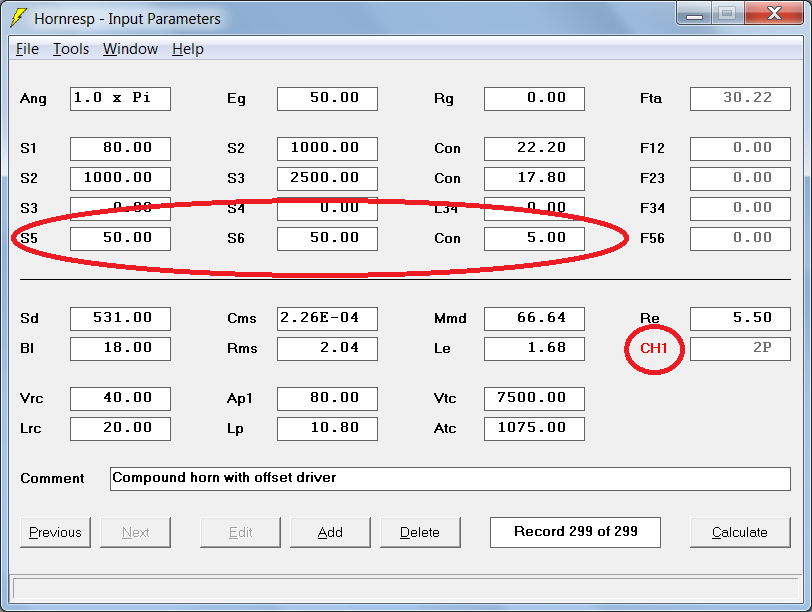Select the S3 field with 2500.00
812x612 pixels.
pos(327,179)
